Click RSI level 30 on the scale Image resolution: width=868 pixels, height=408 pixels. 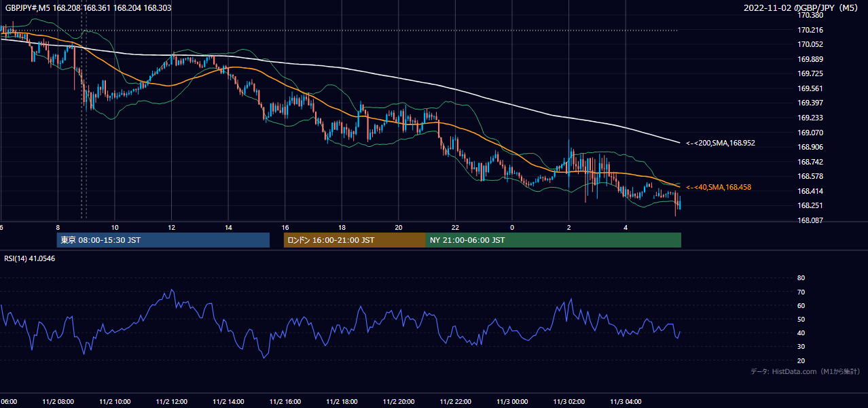pos(801,347)
